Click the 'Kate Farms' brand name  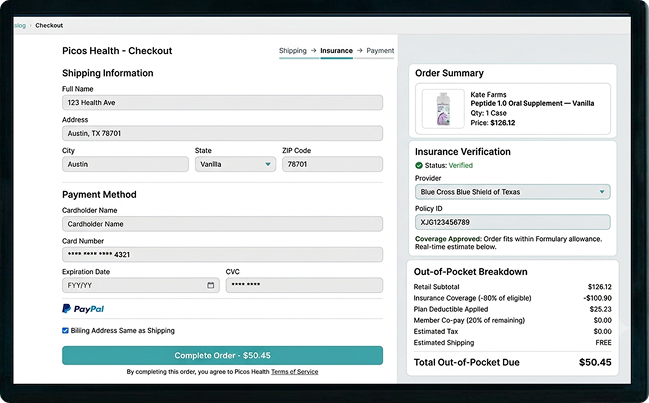pyautogui.click(x=488, y=94)
